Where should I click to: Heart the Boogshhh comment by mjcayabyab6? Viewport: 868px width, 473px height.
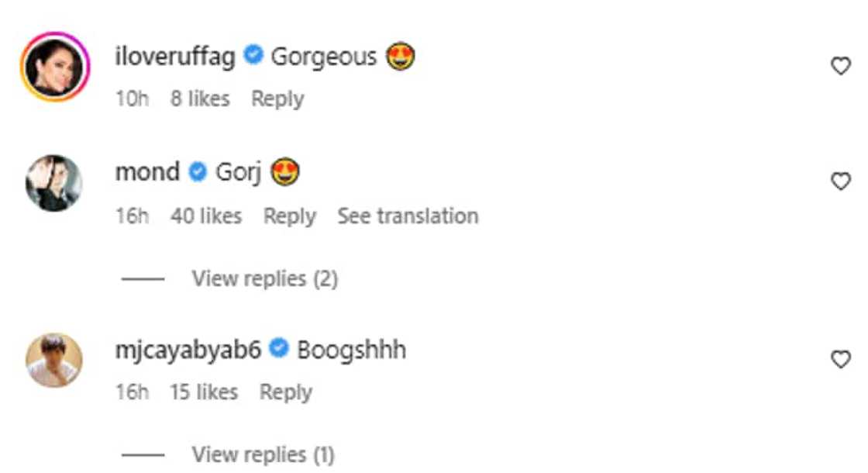click(x=840, y=359)
